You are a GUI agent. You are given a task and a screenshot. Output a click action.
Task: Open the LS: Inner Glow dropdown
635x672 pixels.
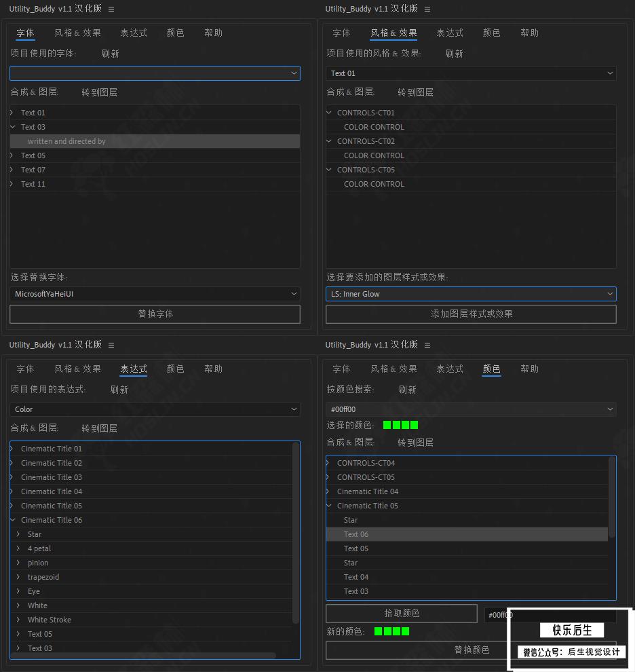[x=471, y=294]
